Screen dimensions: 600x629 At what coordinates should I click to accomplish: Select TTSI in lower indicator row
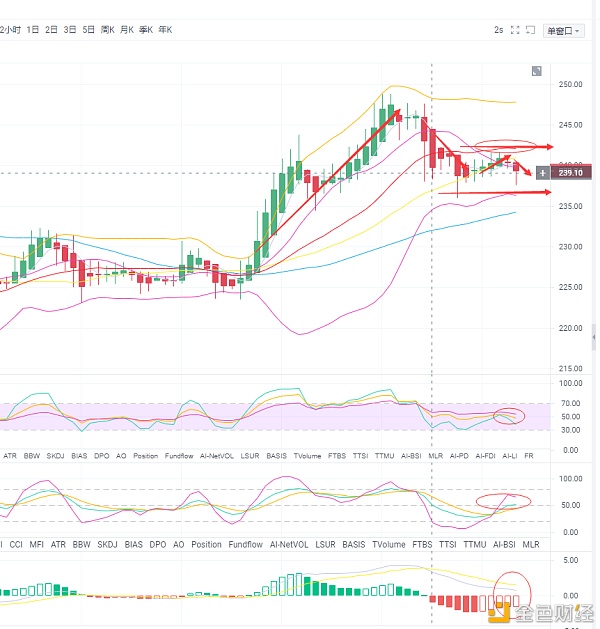point(448,545)
